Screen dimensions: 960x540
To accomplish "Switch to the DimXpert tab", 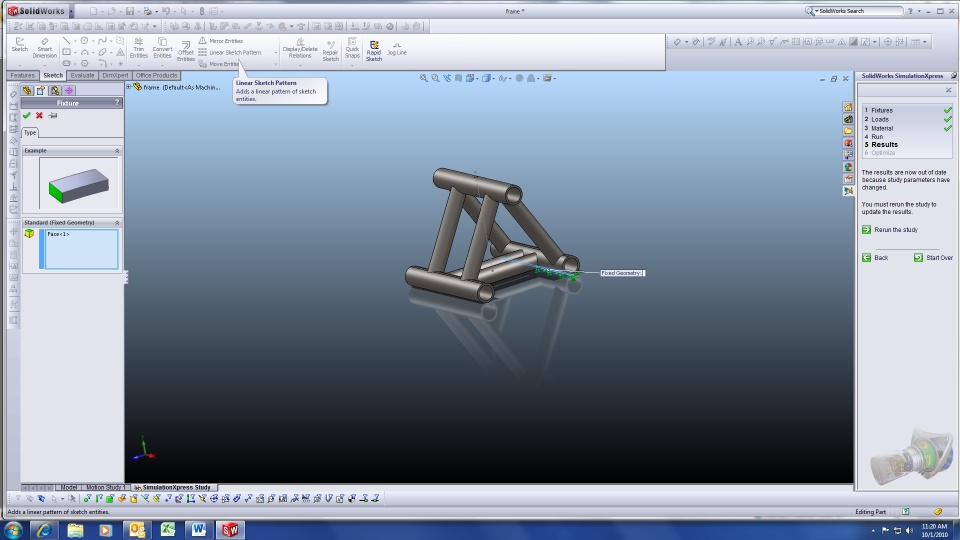I will tap(115, 75).
